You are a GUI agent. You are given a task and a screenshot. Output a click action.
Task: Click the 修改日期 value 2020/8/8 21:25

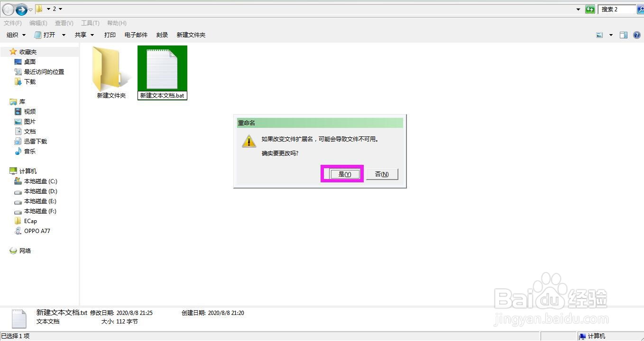pos(135,313)
